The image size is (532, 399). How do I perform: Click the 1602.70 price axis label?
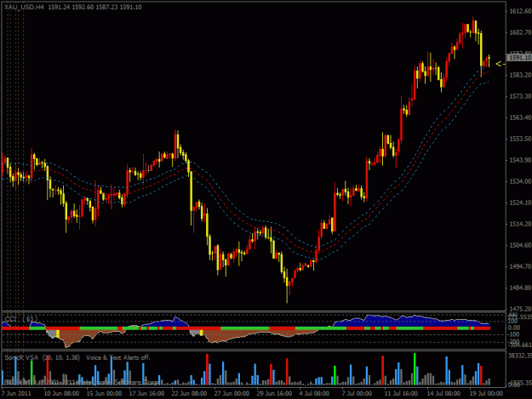520,32
